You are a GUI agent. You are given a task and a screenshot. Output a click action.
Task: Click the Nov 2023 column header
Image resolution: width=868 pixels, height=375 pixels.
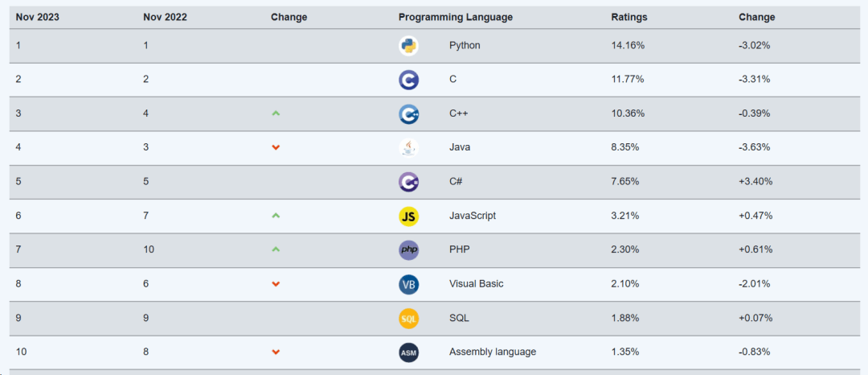38,17
